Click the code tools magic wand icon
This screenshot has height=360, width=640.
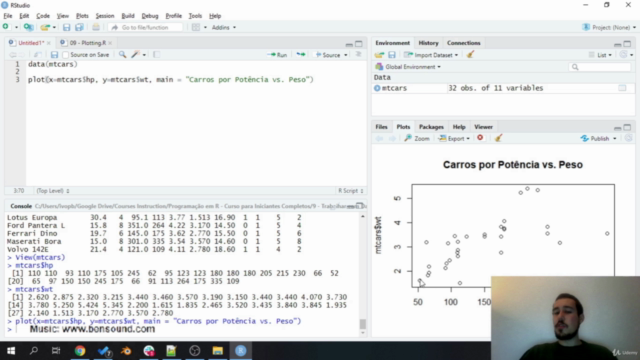point(135,55)
